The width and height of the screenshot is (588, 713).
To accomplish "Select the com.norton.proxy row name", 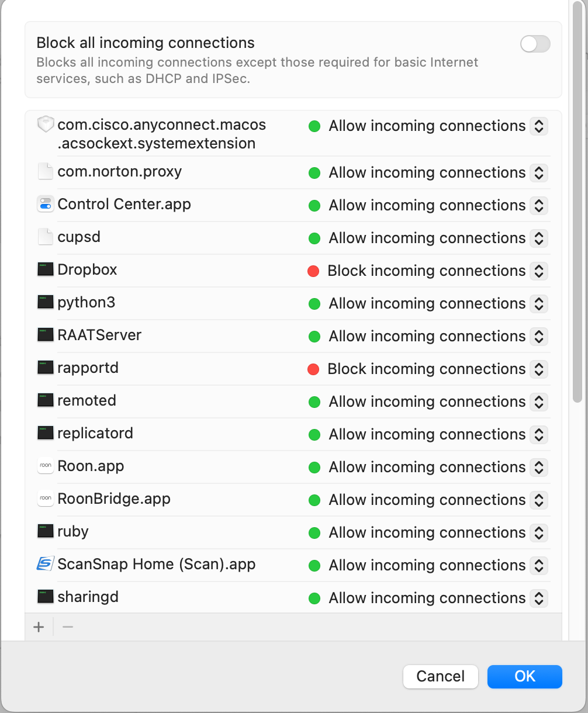I will coord(119,172).
